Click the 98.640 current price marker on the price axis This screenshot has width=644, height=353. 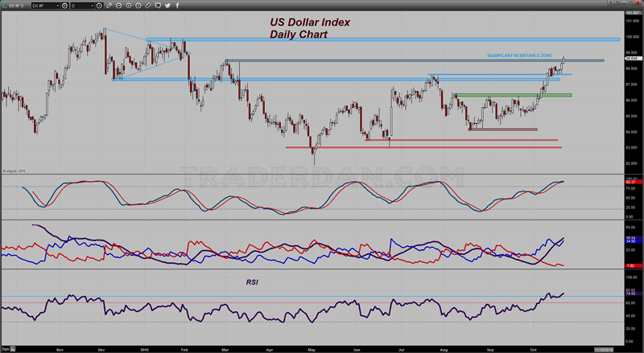[634, 58]
